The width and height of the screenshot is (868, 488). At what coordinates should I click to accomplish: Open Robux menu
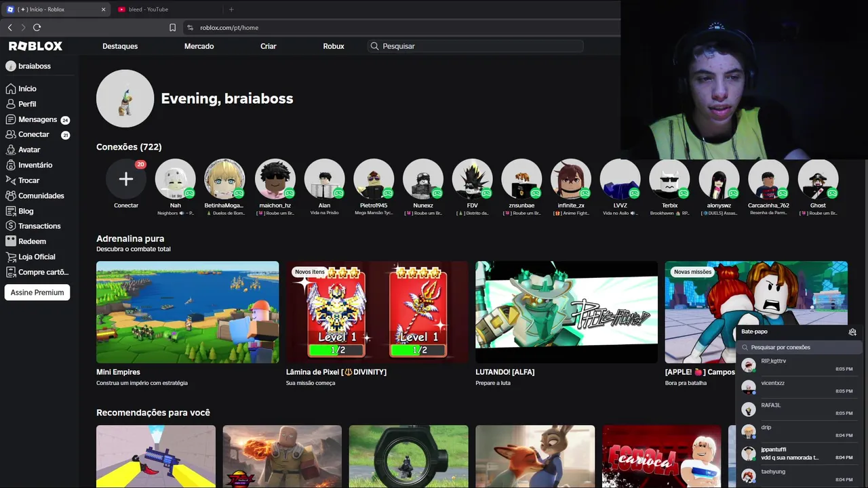[x=334, y=46]
